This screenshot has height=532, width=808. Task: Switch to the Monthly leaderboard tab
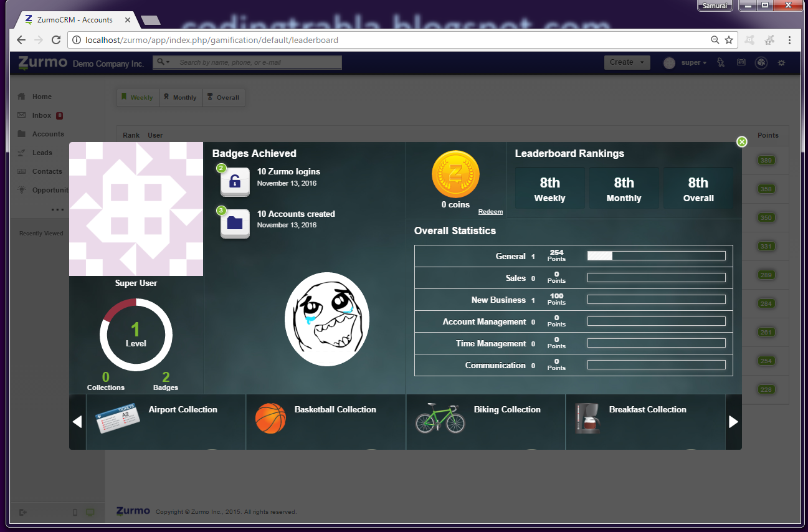pos(181,97)
